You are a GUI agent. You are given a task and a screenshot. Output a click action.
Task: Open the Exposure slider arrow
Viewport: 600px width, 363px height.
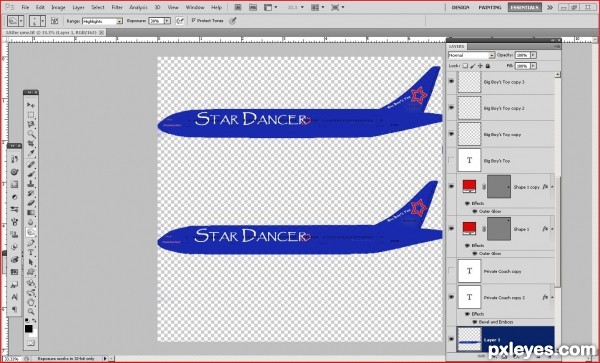167,21
